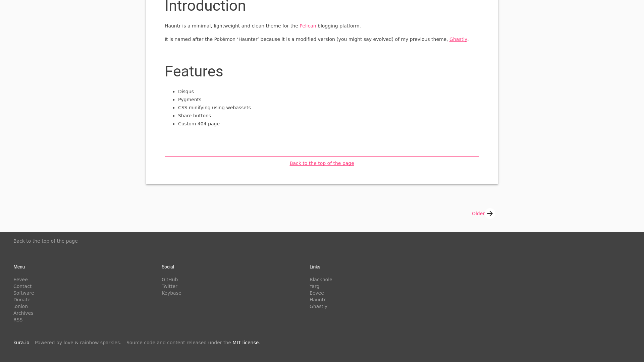Viewport: 644px width, 362px height.
Task: Click the Donate menu link
Action: (x=22, y=299)
